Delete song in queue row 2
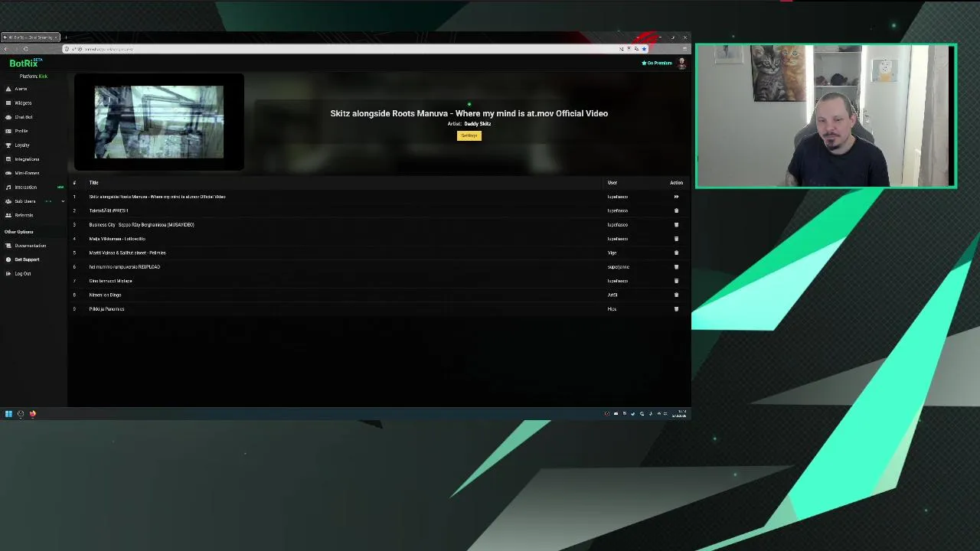Viewport: 980px width, 551px height. tap(676, 210)
